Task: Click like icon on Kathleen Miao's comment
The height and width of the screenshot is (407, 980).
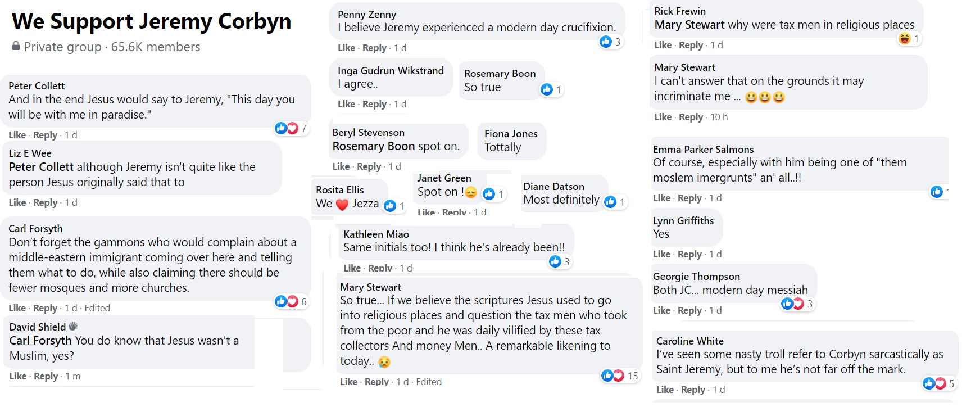Action: [555, 261]
